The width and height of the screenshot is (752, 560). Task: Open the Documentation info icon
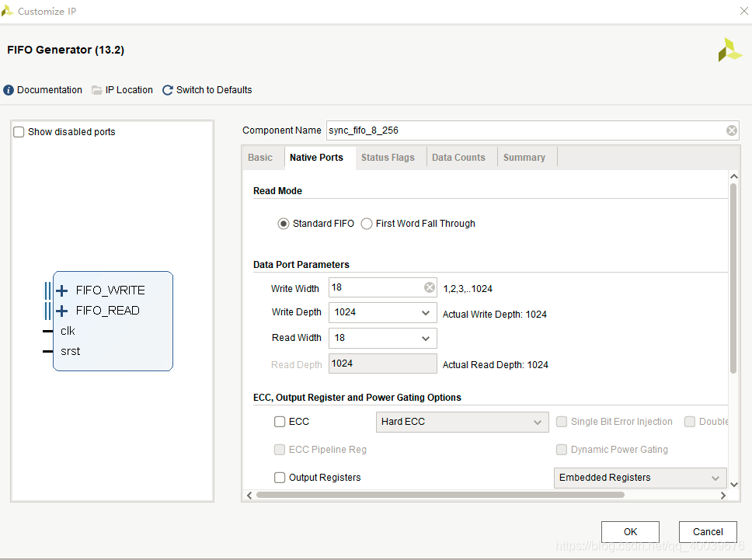(x=8, y=90)
